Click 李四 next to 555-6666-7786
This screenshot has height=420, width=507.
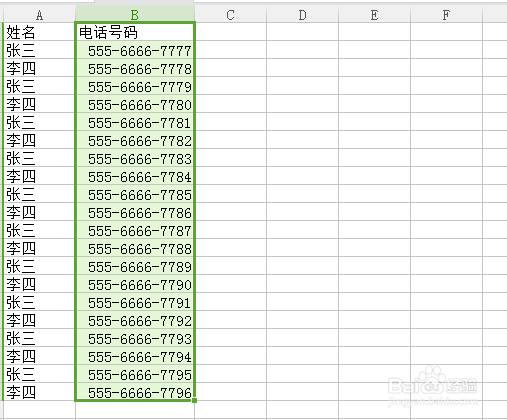point(39,212)
